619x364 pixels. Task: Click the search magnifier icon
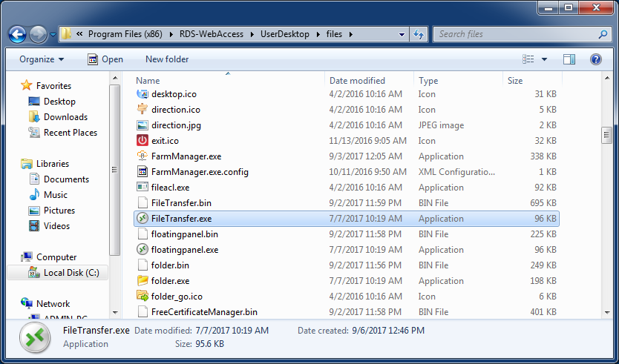click(603, 34)
